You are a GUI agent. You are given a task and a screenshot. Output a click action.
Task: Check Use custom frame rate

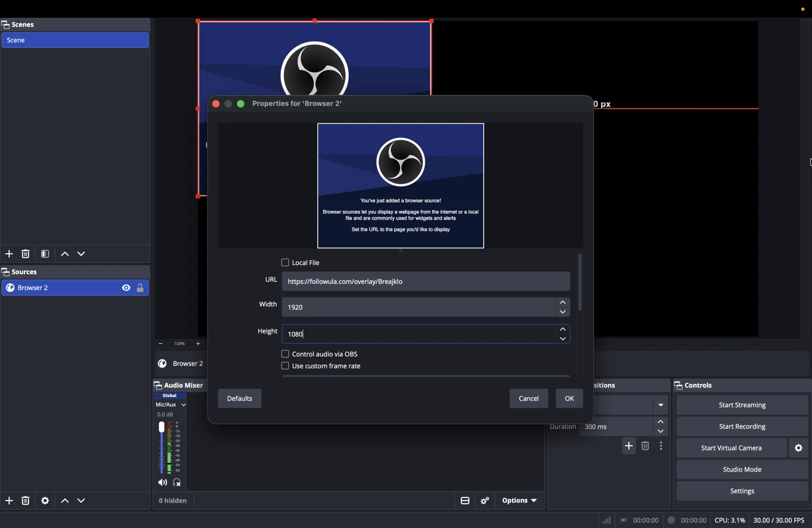[x=285, y=366]
